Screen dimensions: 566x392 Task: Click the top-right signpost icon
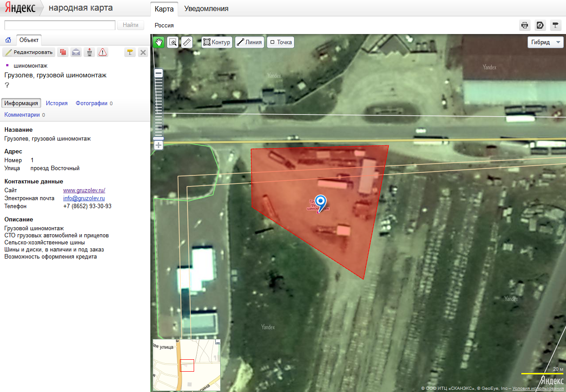(x=555, y=25)
